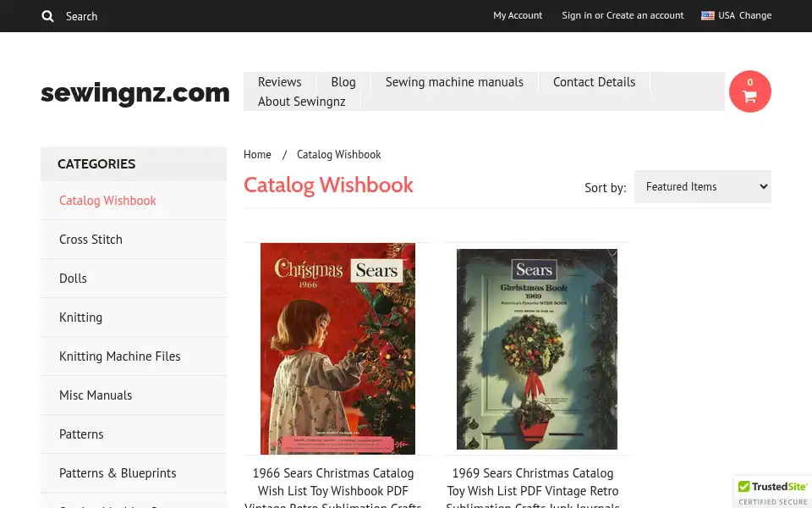The height and width of the screenshot is (508, 812).
Task: Open the Contact Details menu item
Action: 594,82
